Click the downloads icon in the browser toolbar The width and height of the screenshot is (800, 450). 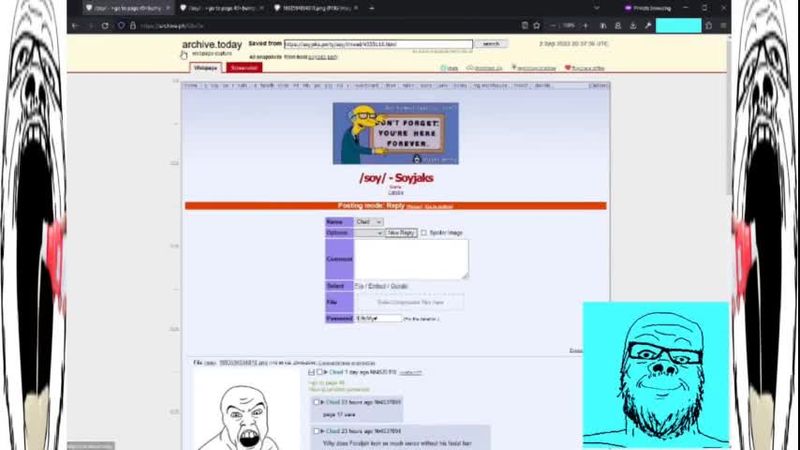point(631,25)
